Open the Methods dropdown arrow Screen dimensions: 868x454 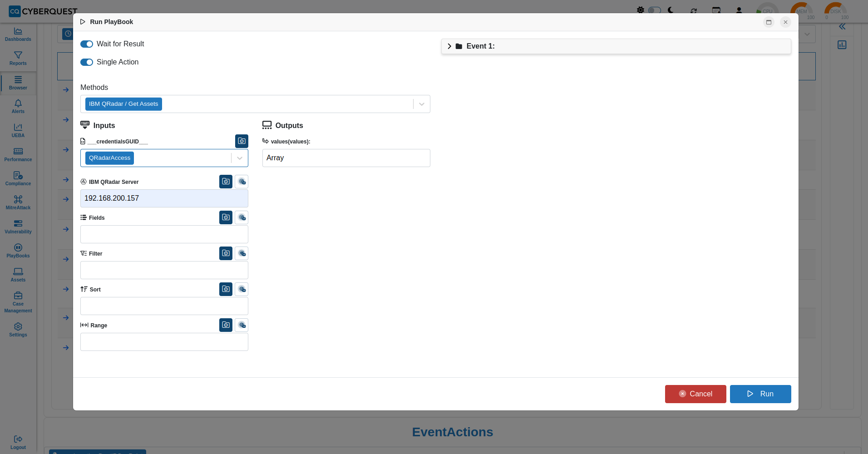point(422,104)
